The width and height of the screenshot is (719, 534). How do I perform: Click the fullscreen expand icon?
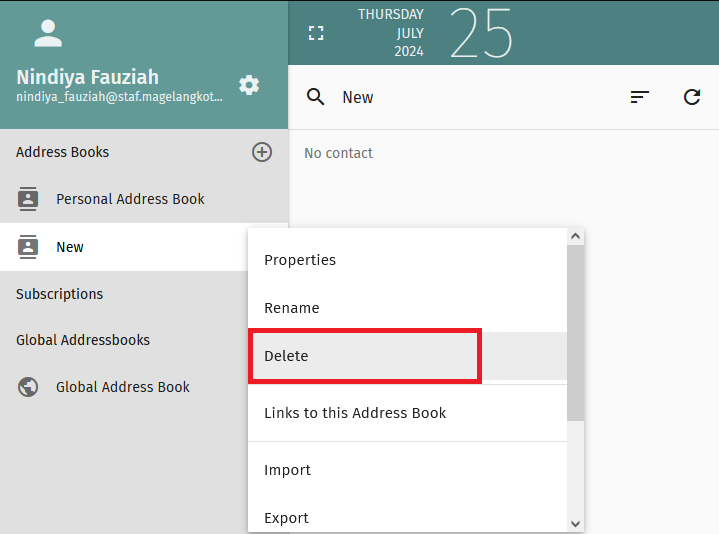pyautogui.click(x=316, y=33)
